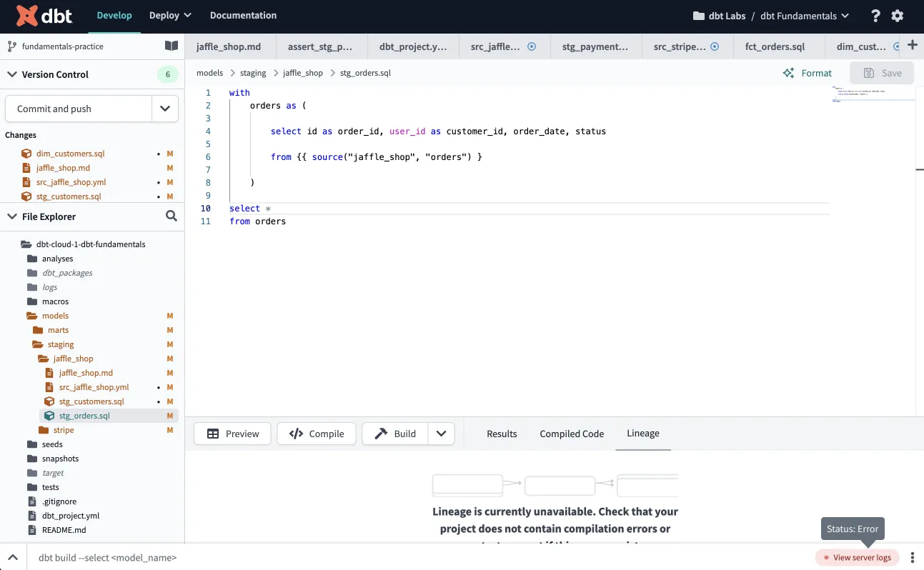924x570 pixels.
Task: Click the Preview button
Action: pos(232,434)
